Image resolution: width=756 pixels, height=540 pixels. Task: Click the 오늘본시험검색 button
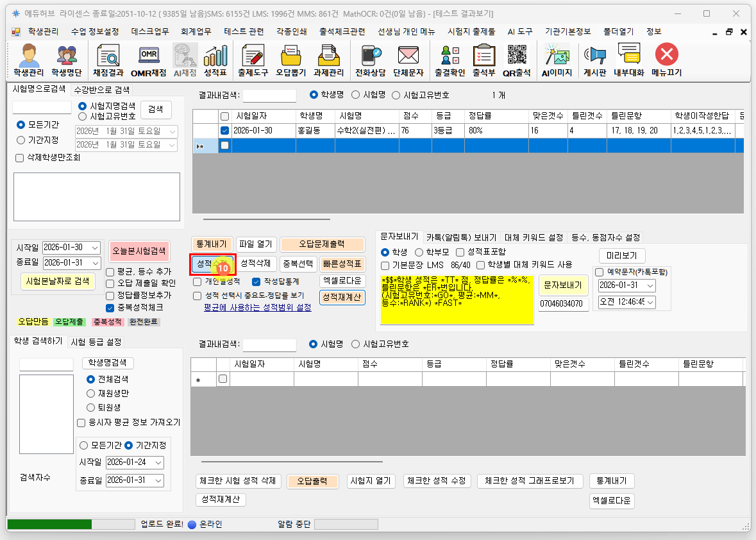tap(139, 251)
